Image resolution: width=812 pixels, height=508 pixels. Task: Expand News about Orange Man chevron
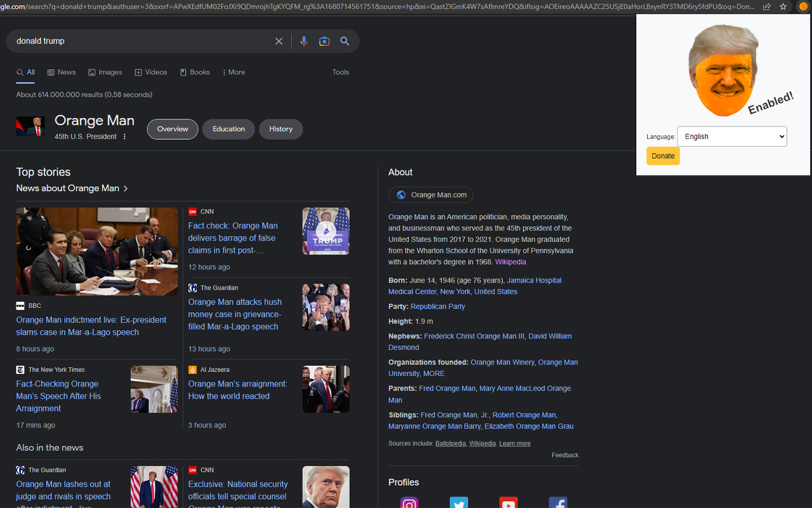(126, 189)
